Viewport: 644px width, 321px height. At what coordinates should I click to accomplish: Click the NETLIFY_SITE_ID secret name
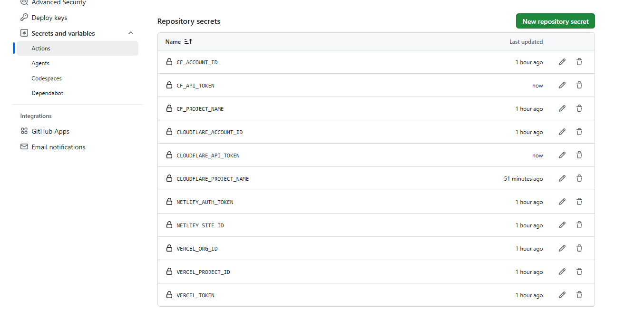coord(200,225)
